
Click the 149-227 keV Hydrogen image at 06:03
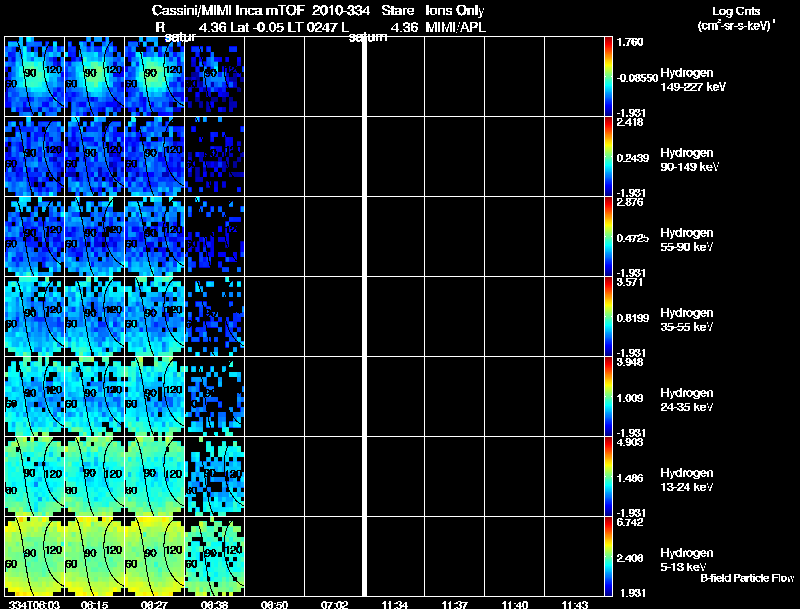35,77
